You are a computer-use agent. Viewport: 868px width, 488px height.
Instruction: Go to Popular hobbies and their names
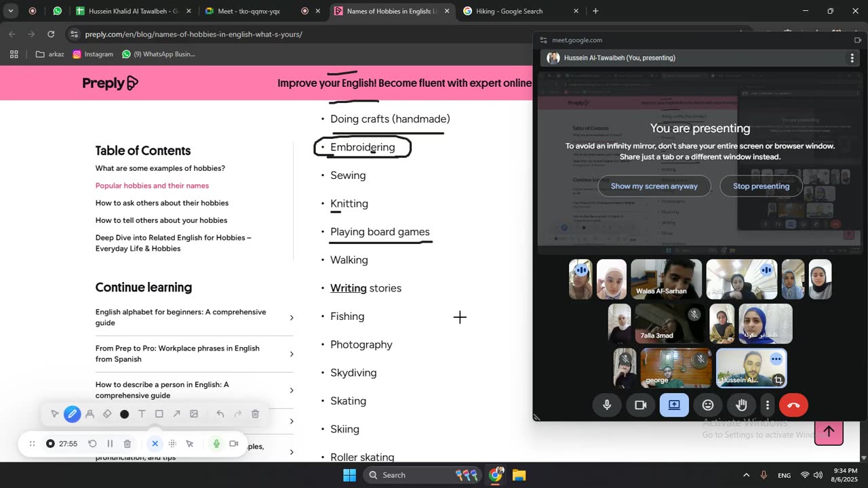pos(152,186)
